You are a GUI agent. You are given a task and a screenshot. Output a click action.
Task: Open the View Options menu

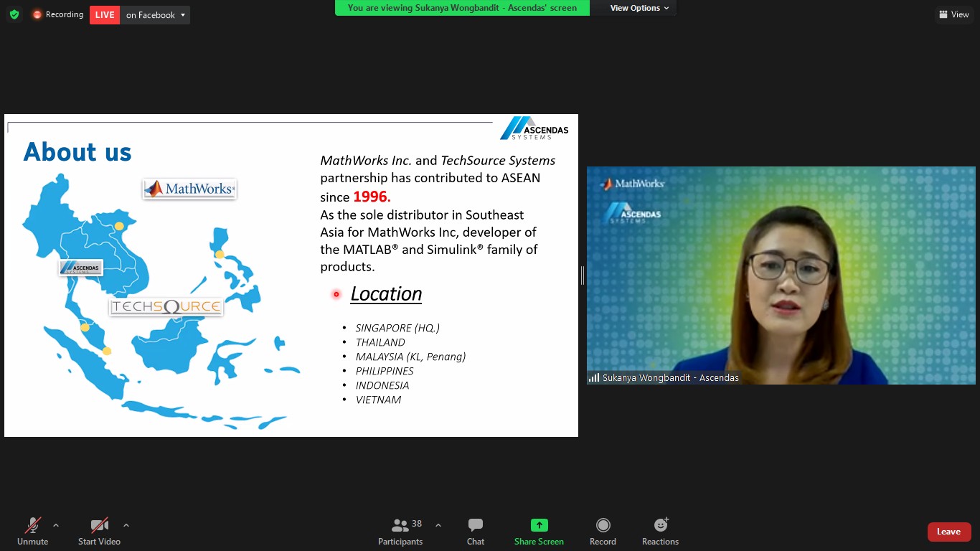point(639,8)
